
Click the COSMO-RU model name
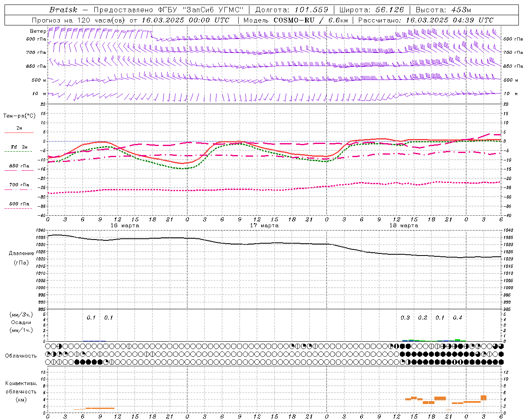294,20
